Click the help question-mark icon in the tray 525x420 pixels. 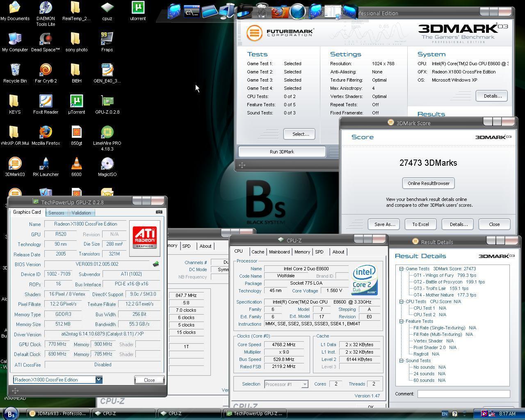(x=454, y=414)
